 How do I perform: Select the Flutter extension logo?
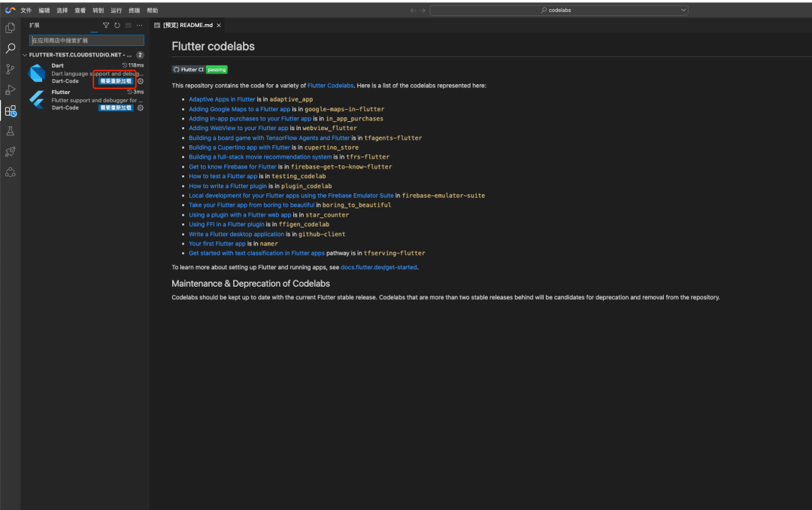(37, 99)
